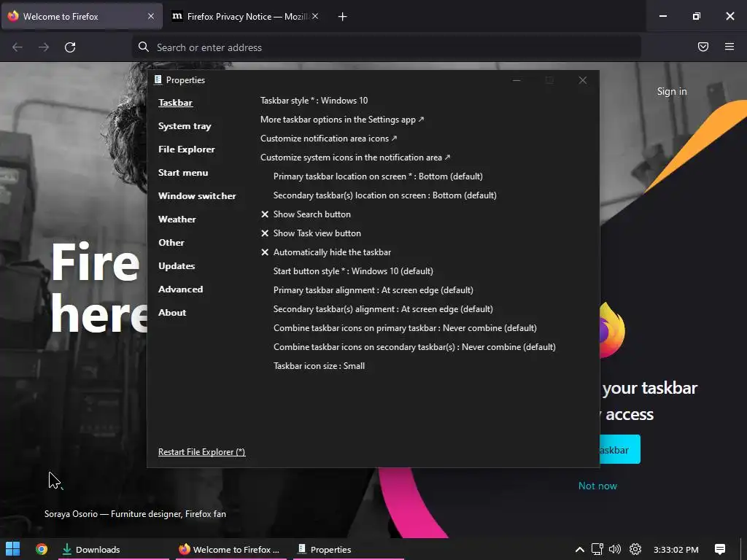
Task: Change Taskbar icon size Small setting
Action: coord(320,366)
